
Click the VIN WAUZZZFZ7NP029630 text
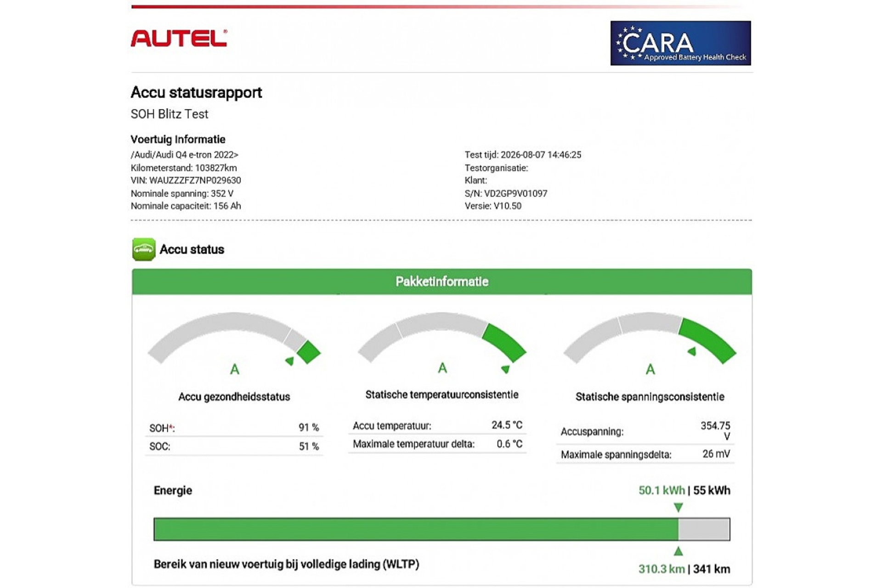pos(186,181)
